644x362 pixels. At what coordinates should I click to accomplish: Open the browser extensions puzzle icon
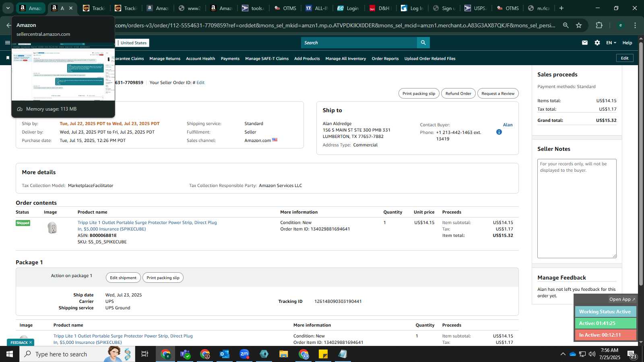coord(599,25)
